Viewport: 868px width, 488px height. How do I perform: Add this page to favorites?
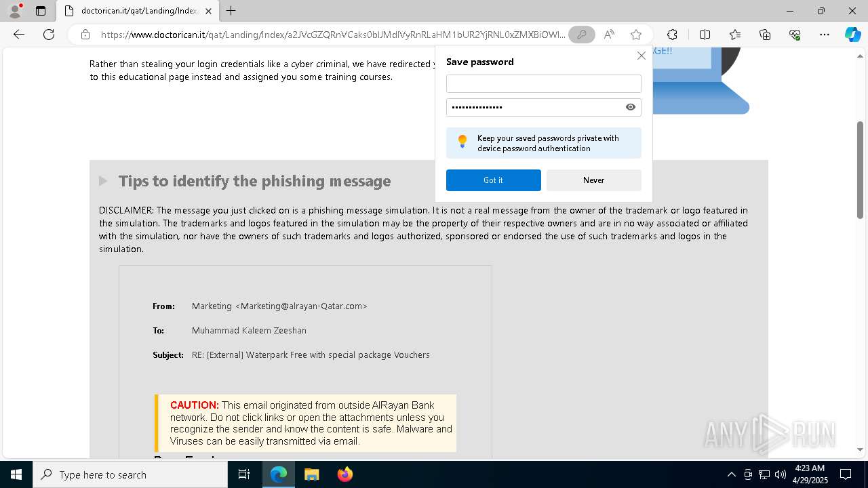635,35
